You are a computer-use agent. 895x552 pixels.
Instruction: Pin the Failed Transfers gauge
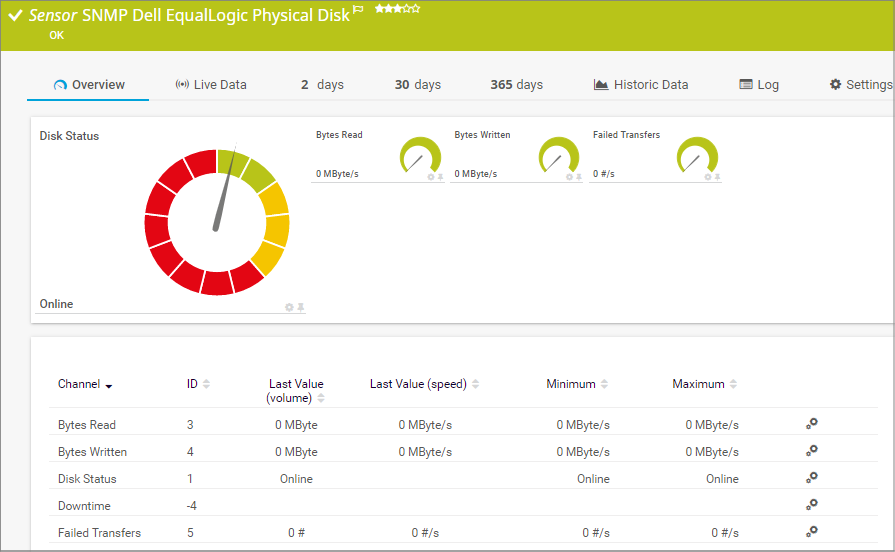coord(717,177)
